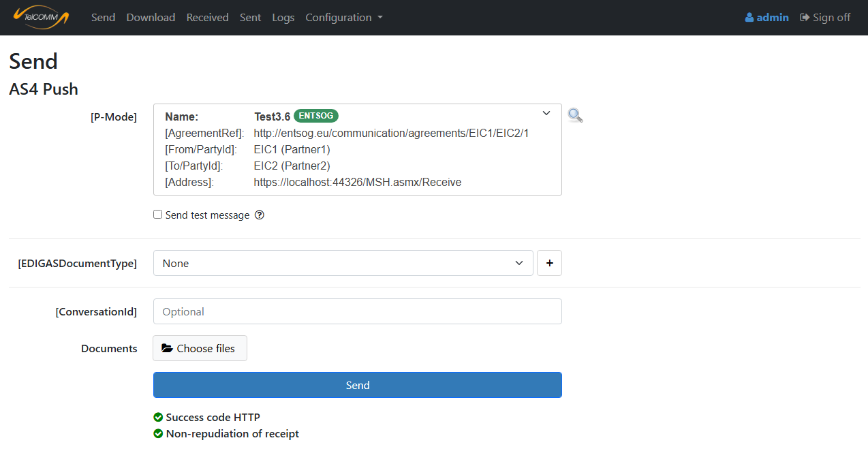868x451 pixels.
Task: Click the magnifier icon beside P-Mode
Action: [x=575, y=116]
